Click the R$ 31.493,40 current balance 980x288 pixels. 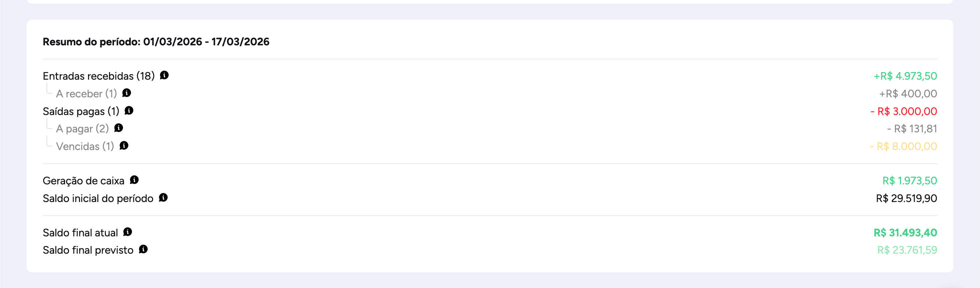905,233
